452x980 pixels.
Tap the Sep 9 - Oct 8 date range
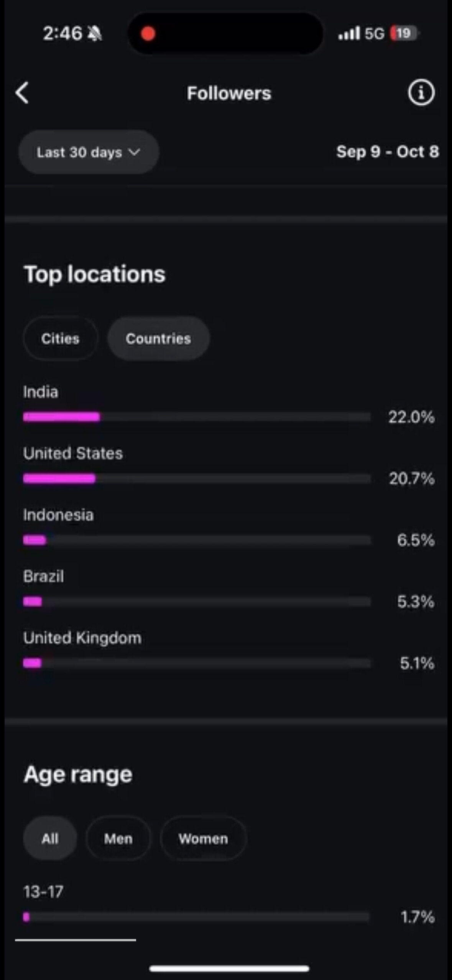coord(387,152)
